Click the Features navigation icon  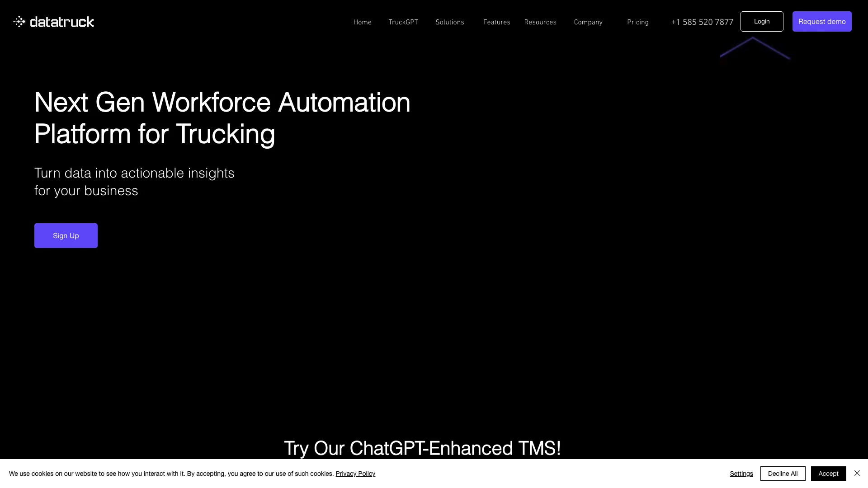click(x=496, y=21)
